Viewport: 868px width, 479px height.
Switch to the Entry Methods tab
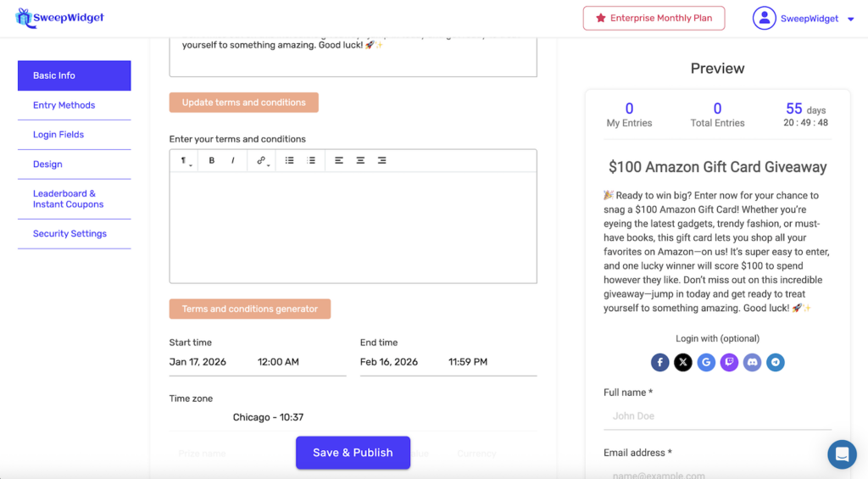64,105
